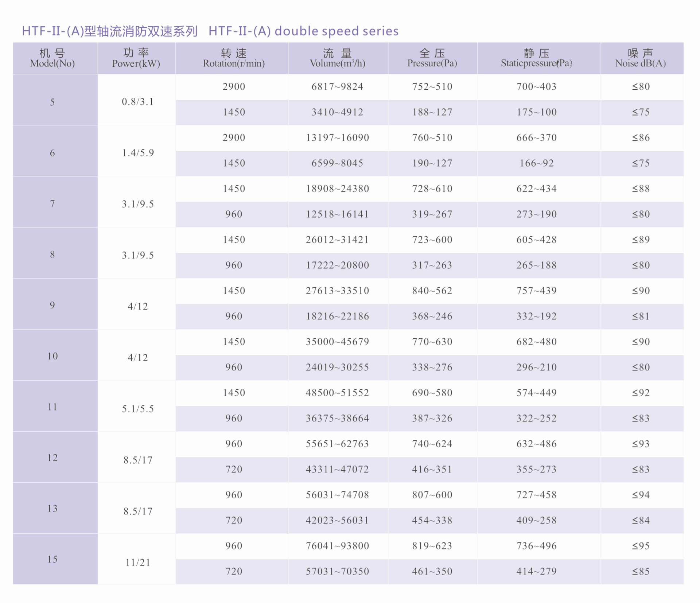Select model number 8 cell
Screen dimensions: 700x603
point(55,253)
